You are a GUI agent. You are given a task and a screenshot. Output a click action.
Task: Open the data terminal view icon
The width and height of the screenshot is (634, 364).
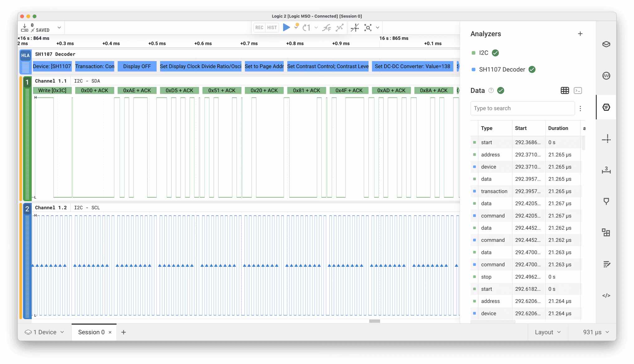578,90
